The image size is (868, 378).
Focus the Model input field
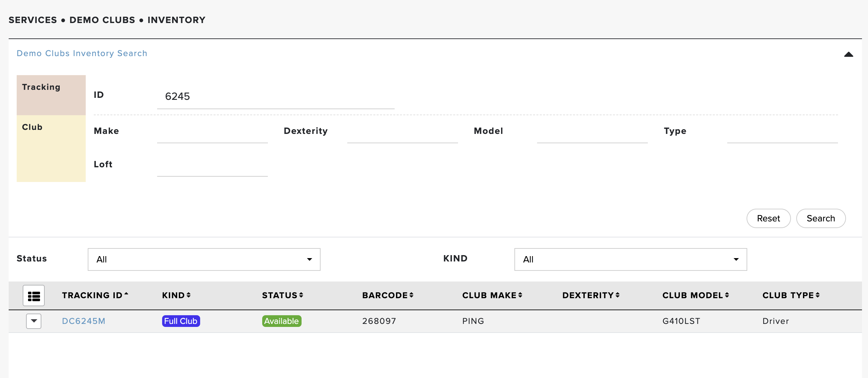point(592,132)
